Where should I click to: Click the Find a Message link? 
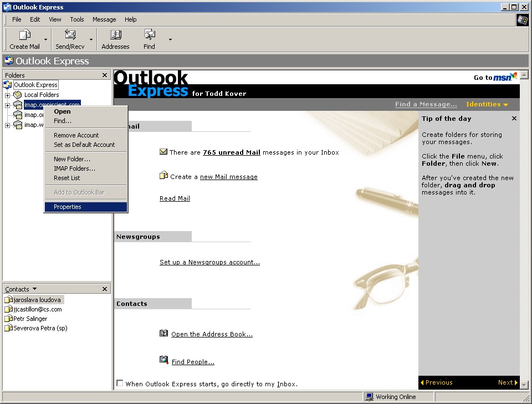[426, 104]
